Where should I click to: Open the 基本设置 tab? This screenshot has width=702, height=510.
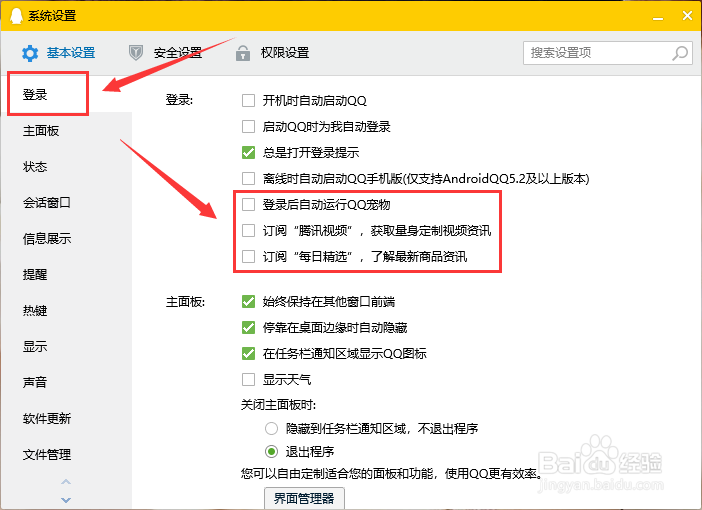click(59, 53)
